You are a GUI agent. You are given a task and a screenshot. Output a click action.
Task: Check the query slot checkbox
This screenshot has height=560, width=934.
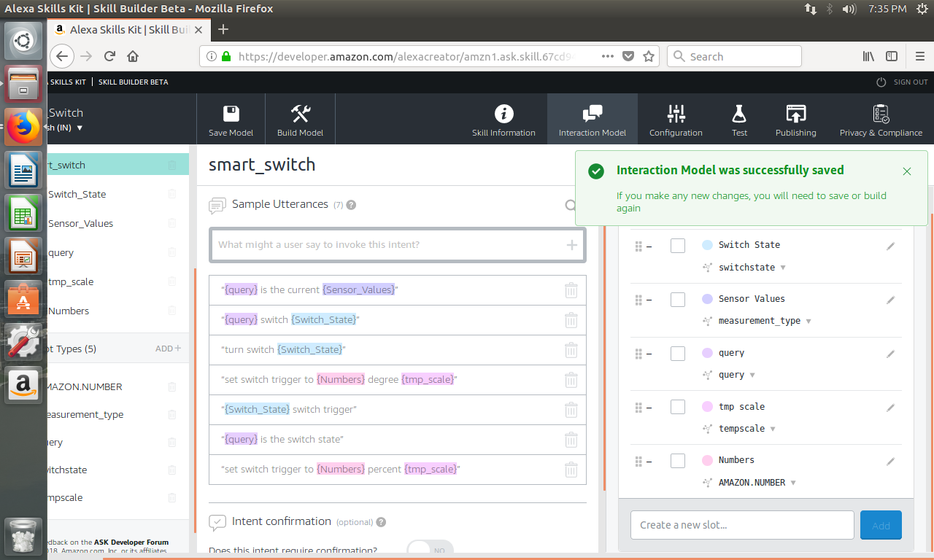coord(678,354)
